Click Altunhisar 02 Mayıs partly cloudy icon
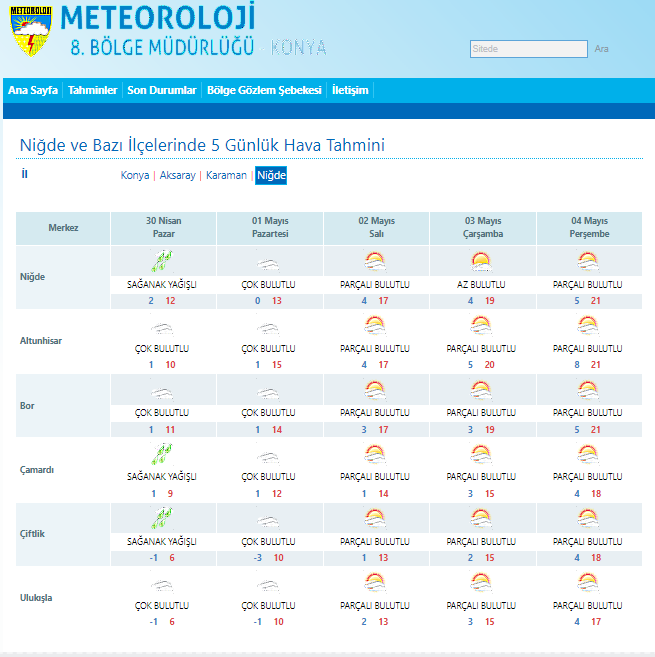Image resolution: width=655 pixels, height=657 pixels. point(375,326)
